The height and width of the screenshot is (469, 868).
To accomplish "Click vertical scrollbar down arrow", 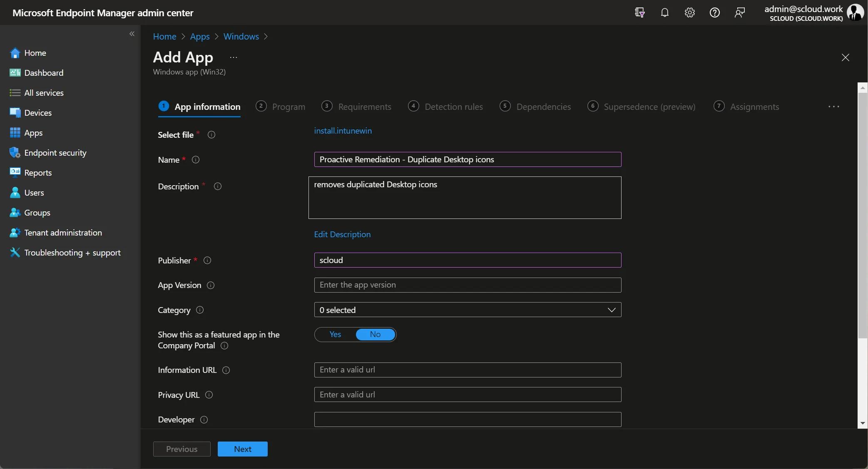I will pos(863,424).
